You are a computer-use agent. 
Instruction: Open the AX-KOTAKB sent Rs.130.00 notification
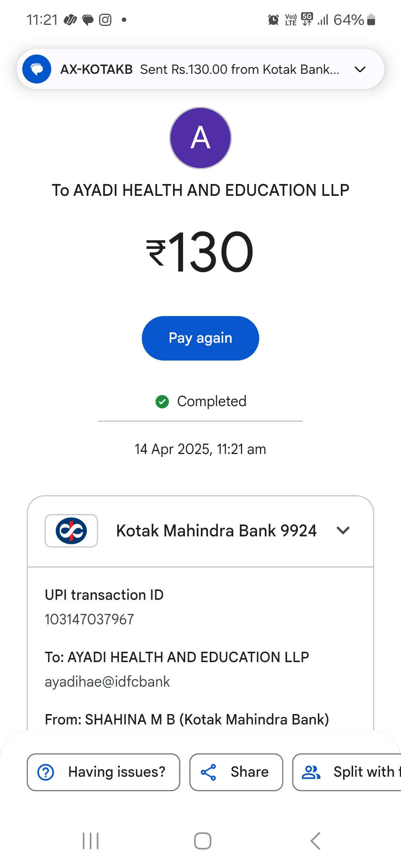(200, 69)
